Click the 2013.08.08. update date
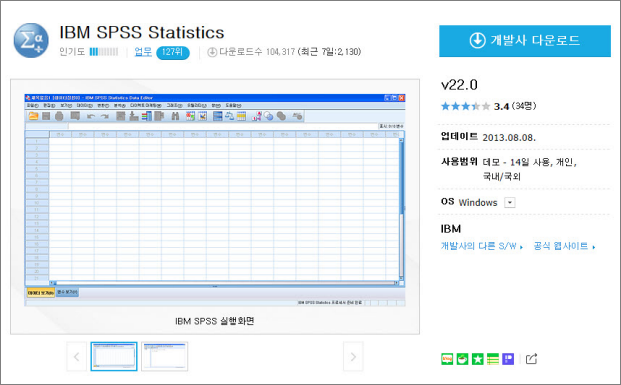 point(509,137)
